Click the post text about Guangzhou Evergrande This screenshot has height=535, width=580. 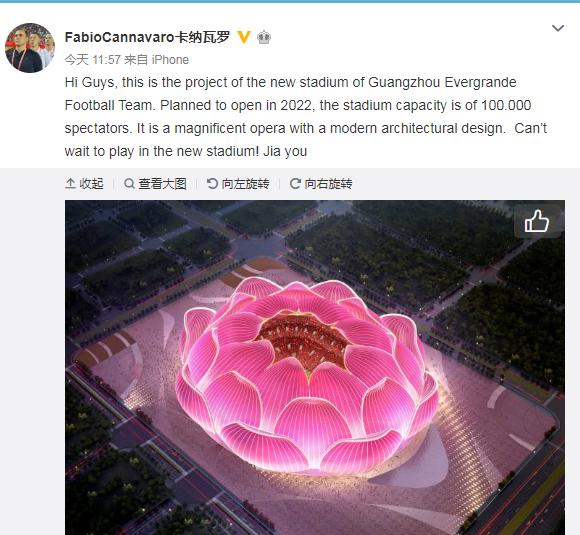pos(306,117)
